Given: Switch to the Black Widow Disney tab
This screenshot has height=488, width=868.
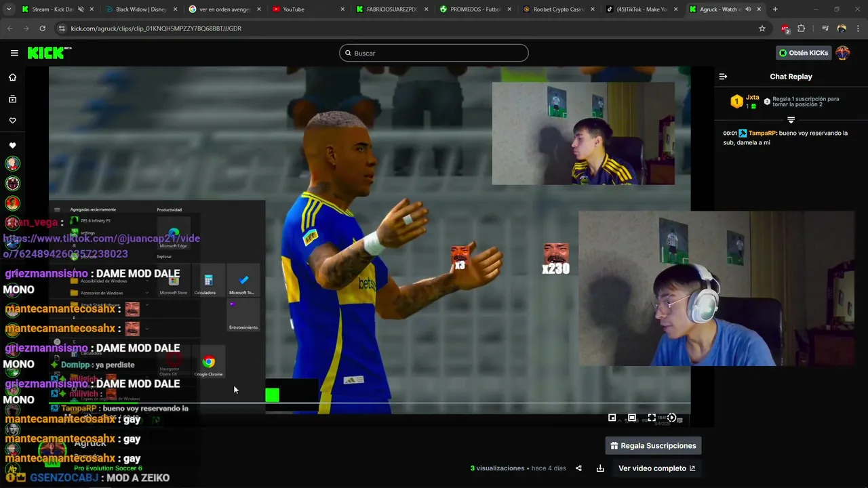Looking at the screenshot, I should coord(141,9).
